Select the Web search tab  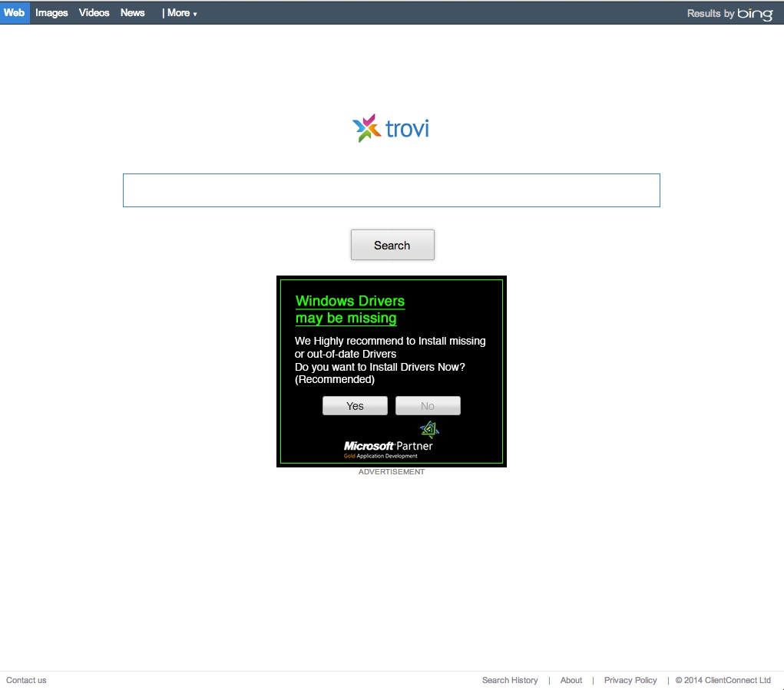pos(15,13)
